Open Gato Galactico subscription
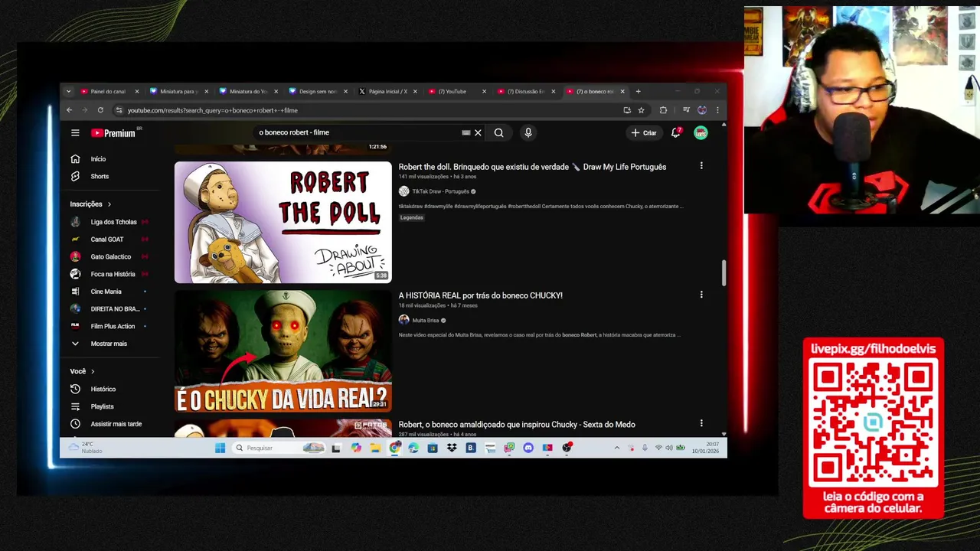980x551 pixels. (109, 256)
